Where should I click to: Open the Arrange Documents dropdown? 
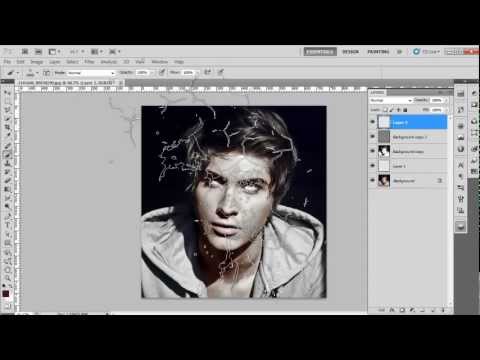coord(97,52)
